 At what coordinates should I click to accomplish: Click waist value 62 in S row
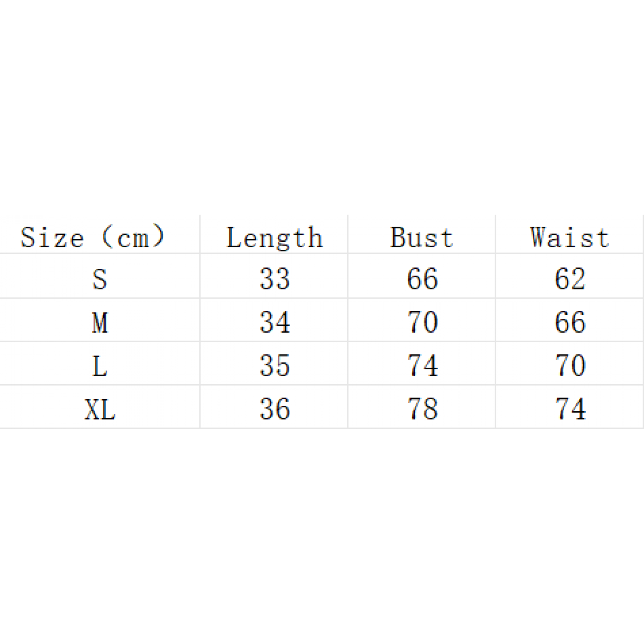[x=570, y=279]
